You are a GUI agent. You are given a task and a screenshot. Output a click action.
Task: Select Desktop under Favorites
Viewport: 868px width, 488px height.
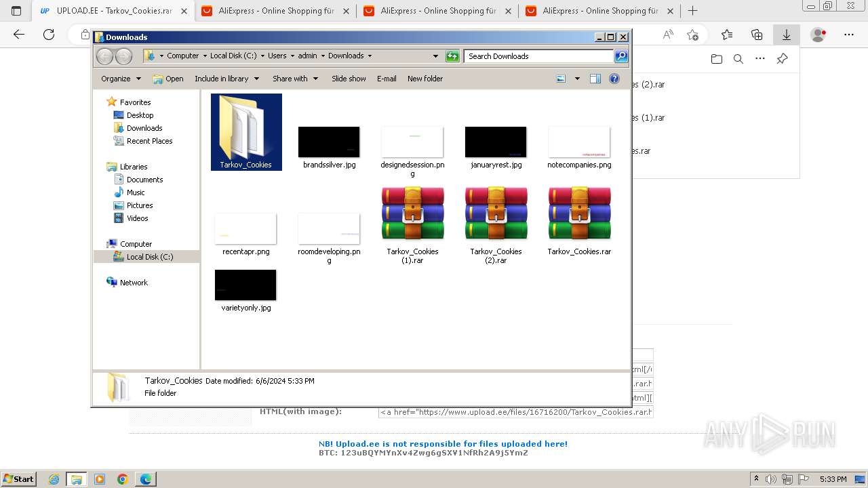coord(140,115)
